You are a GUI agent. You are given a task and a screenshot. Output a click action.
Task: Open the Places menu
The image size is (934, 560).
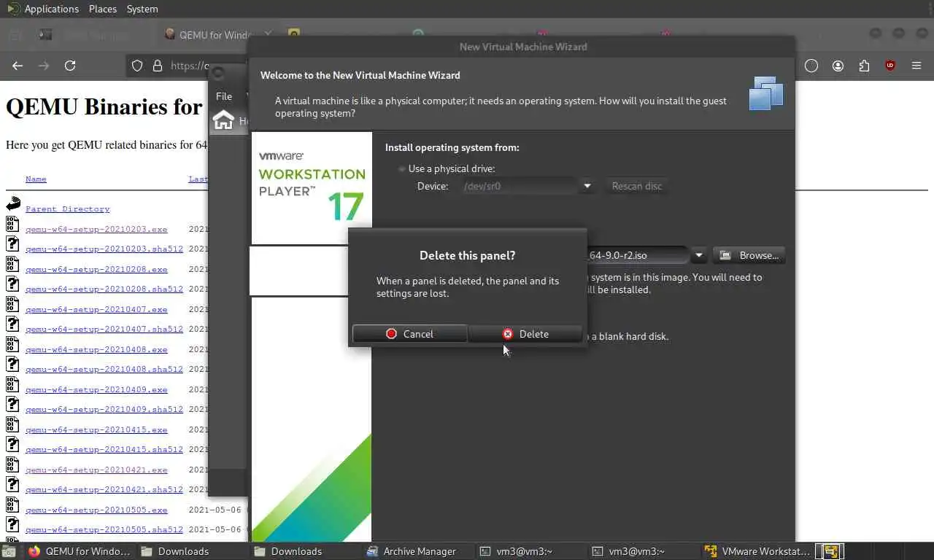click(103, 9)
